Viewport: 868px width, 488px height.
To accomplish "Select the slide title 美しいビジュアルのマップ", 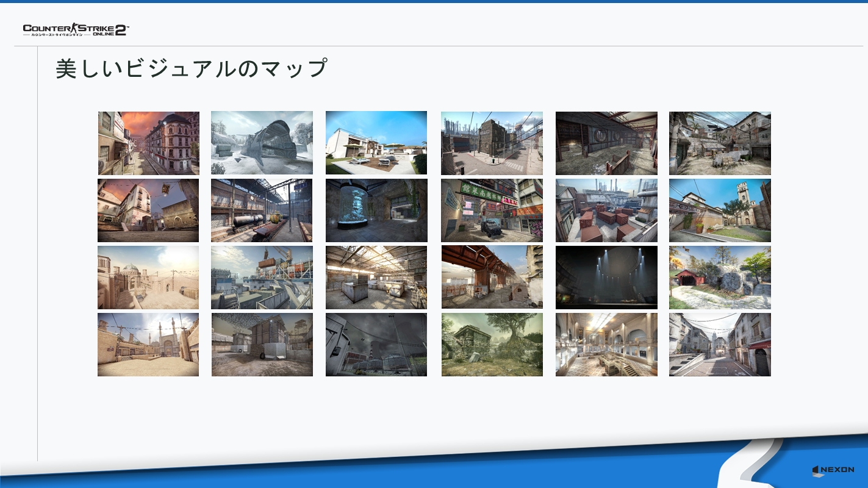I will 192,68.
